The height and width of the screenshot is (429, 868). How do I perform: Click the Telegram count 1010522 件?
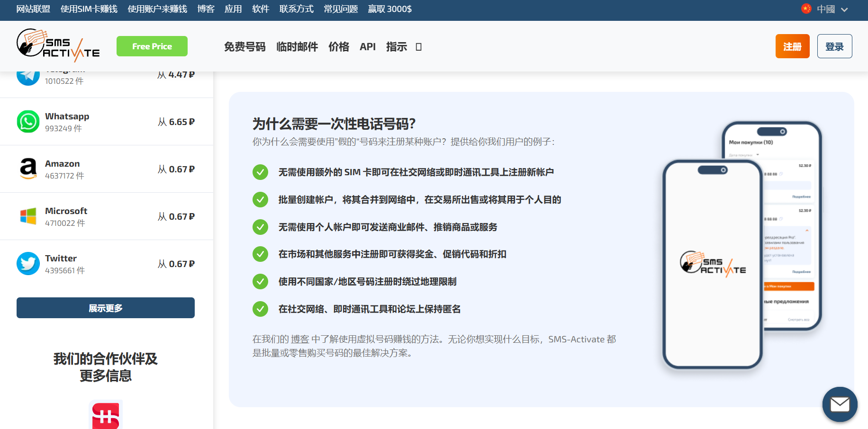(x=64, y=81)
